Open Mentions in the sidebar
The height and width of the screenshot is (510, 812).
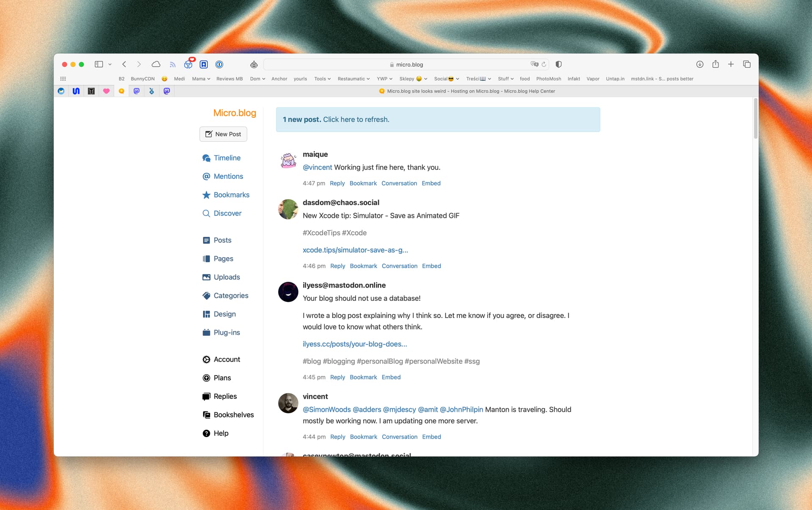pyautogui.click(x=223, y=176)
